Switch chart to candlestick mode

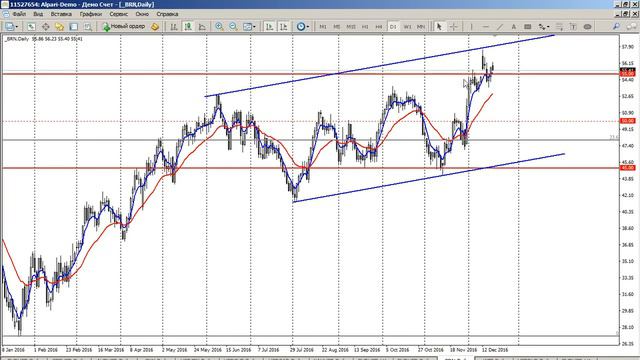188,27
